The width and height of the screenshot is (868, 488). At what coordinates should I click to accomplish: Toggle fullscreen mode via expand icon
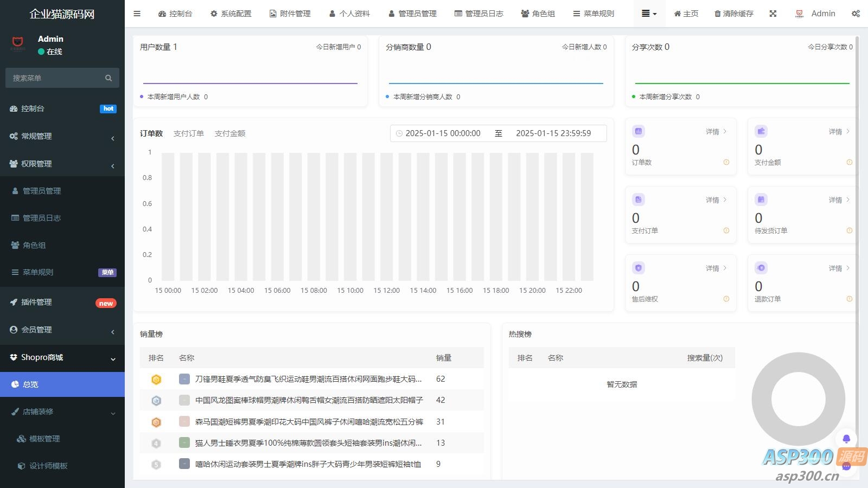point(773,14)
